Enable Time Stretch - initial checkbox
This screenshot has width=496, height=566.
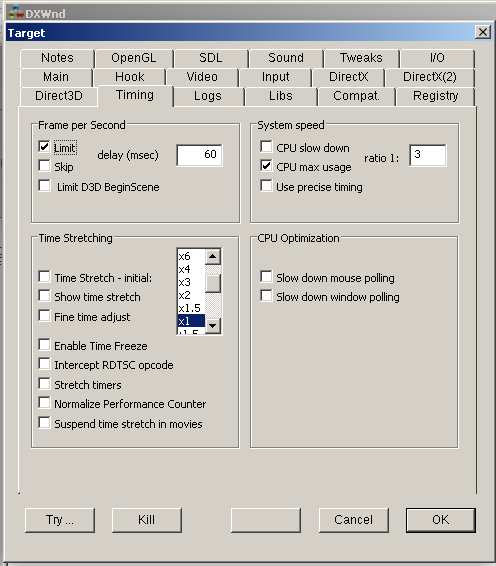(x=44, y=277)
